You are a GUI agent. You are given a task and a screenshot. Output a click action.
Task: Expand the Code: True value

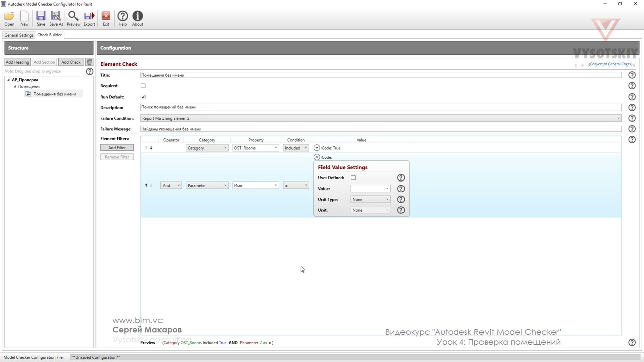click(317, 148)
